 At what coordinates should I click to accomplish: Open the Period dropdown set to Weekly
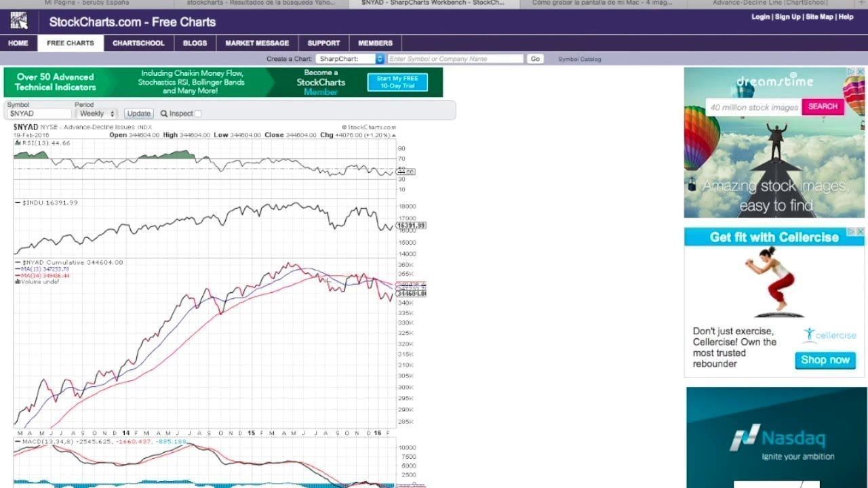coord(96,114)
